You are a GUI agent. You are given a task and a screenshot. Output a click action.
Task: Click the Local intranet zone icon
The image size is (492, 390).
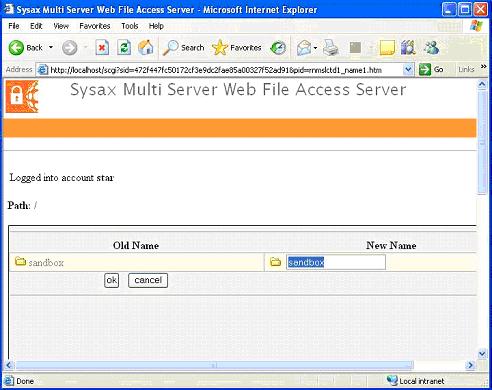392,380
